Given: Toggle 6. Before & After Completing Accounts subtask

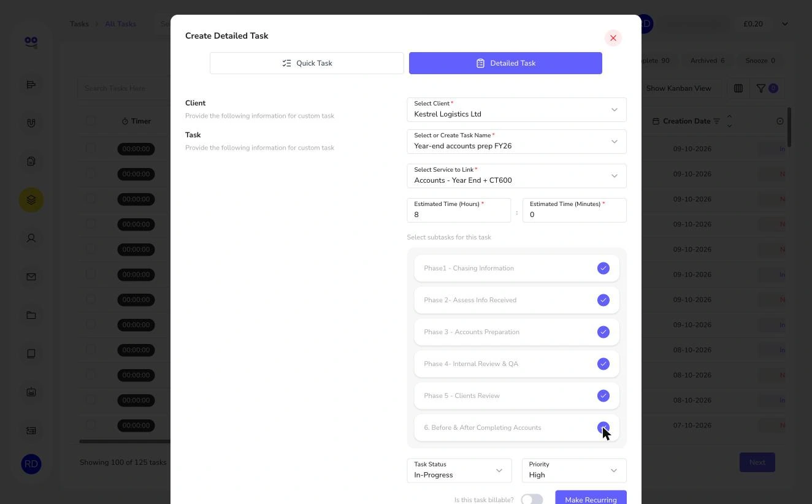Looking at the screenshot, I should pos(603,428).
